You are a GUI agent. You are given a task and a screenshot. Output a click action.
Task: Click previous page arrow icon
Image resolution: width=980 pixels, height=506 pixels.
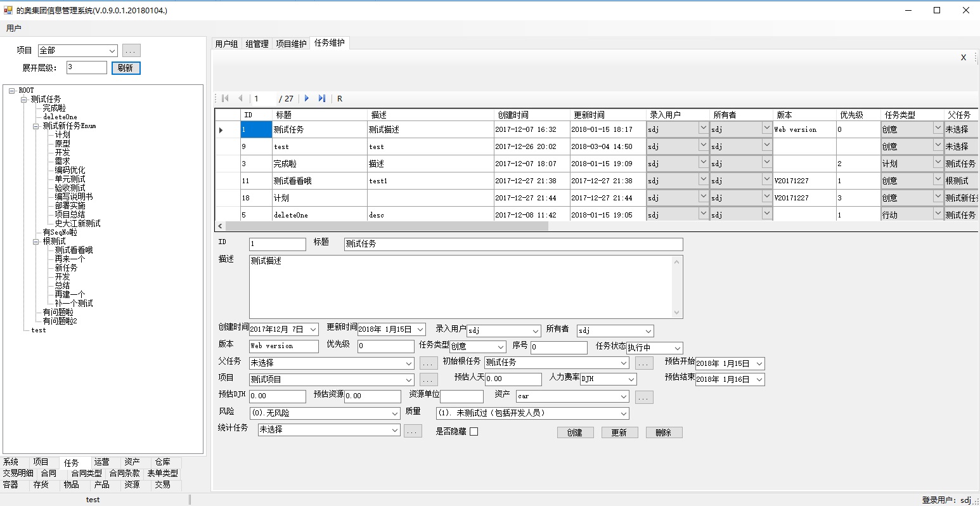240,98
